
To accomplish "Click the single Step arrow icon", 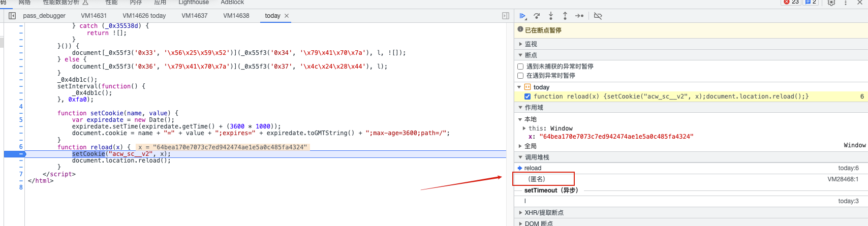I will pos(579,16).
